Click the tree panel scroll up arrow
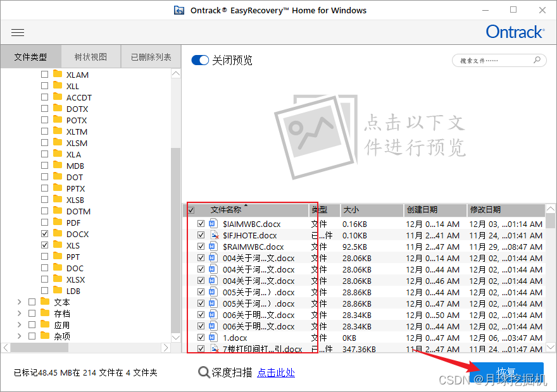The width and height of the screenshot is (557, 392). tap(176, 74)
